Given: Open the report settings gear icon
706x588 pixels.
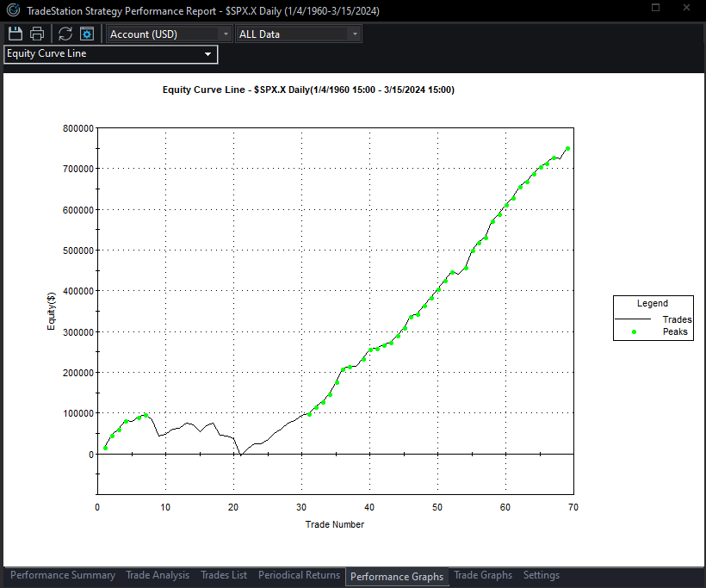Looking at the screenshot, I should [87, 34].
